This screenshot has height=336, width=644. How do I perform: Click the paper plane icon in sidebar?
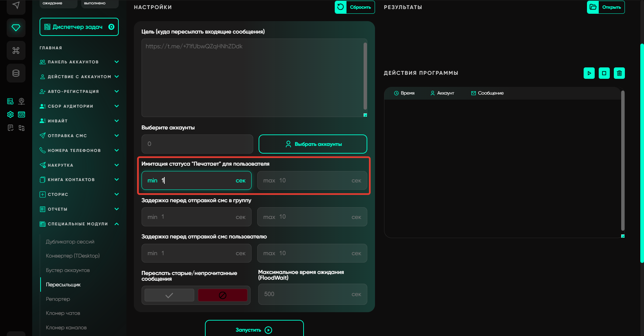click(x=16, y=5)
